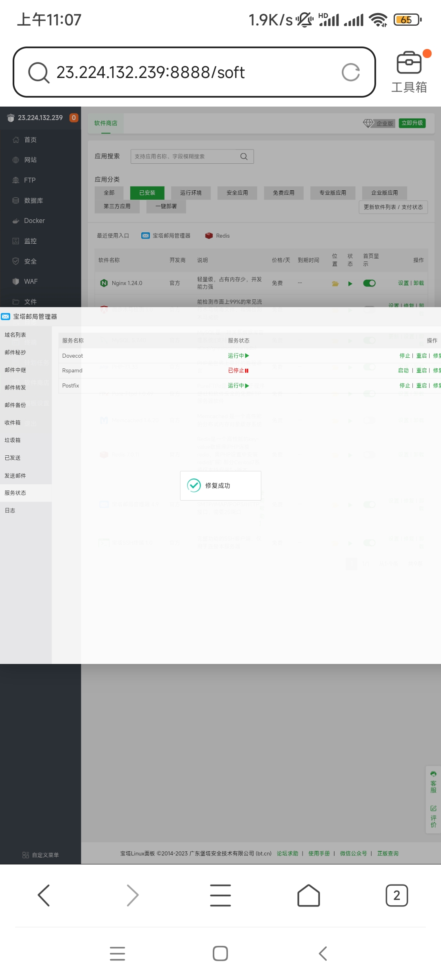Open 客服 customer service floating button
The height and width of the screenshot is (980, 441).
pyautogui.click(x=433, y=782)
